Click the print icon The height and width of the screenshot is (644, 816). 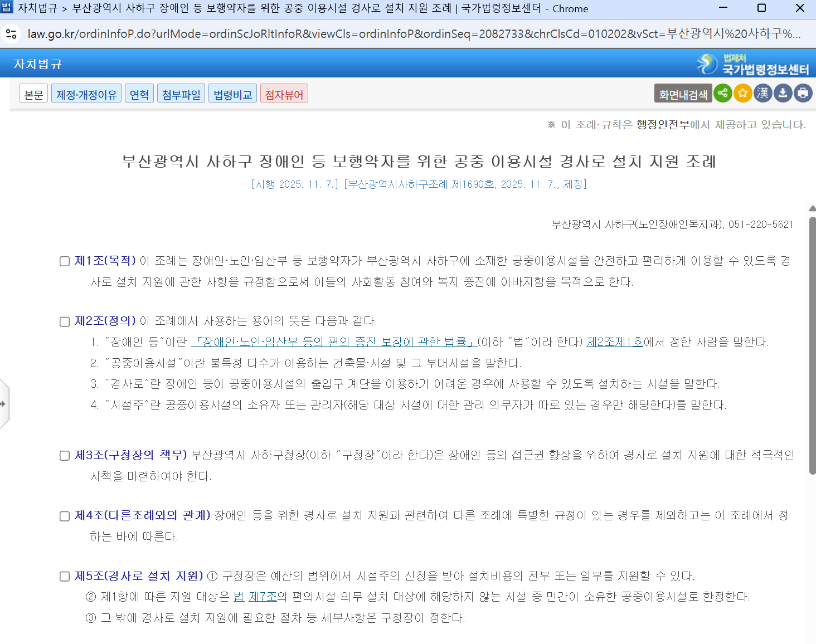pyautogui.click(x=803, y=93)
